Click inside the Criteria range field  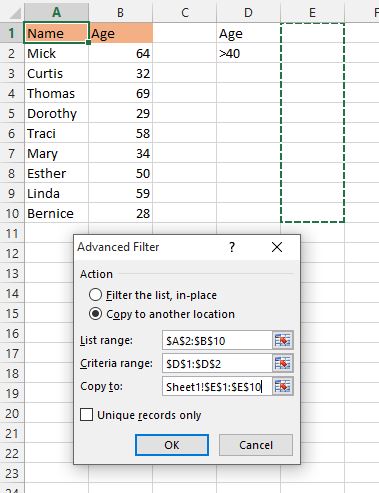pos(217,363)
